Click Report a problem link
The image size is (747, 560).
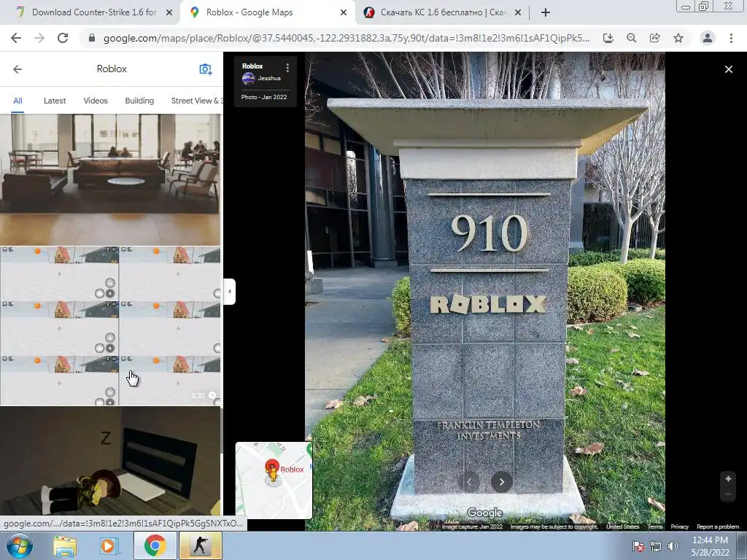pyautogui.click(x=718, y=526)
